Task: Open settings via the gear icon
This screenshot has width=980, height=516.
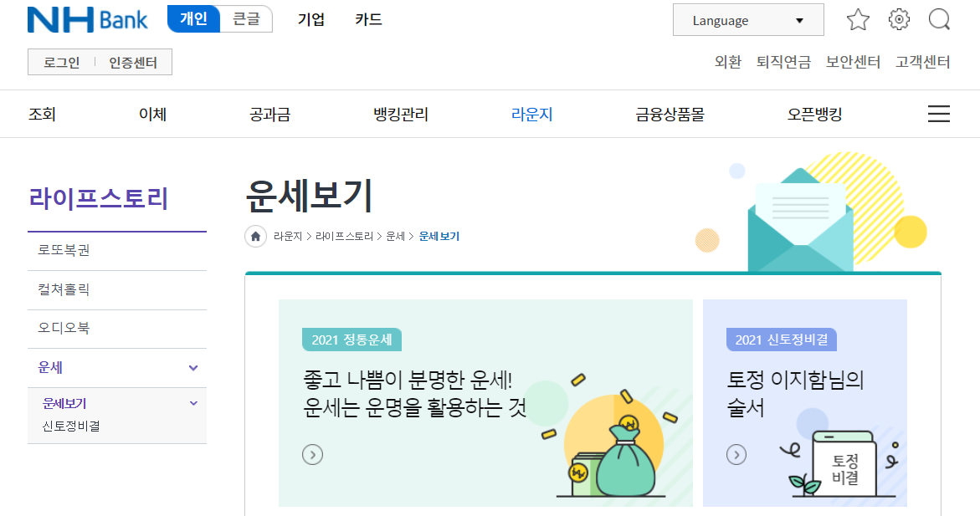Action: 899,19
